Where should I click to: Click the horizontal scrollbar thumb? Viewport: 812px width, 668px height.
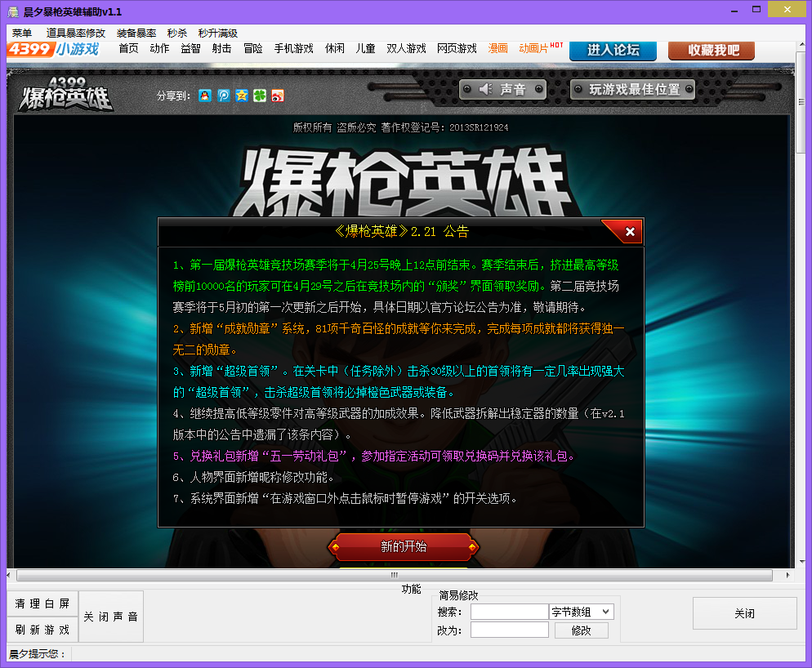pyautogui.click(x=395, y=575)
